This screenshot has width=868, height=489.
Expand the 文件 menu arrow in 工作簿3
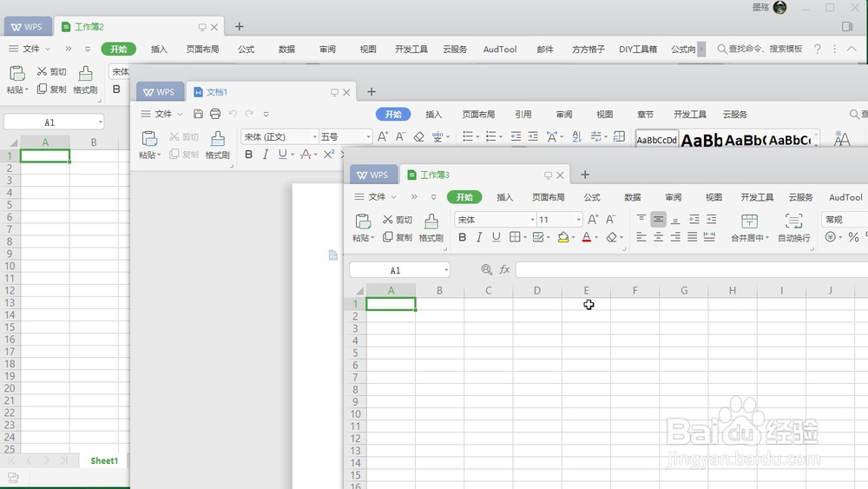[x=393, y=197]
